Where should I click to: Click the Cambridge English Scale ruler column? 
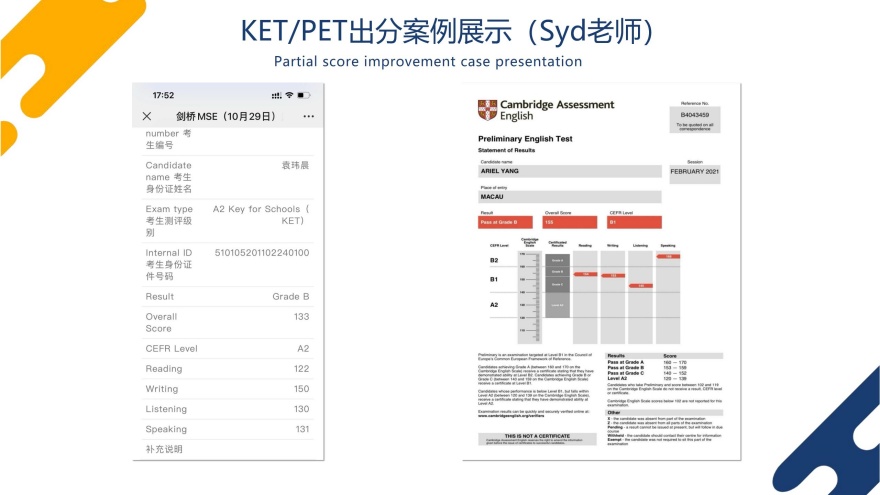point(530,297)
